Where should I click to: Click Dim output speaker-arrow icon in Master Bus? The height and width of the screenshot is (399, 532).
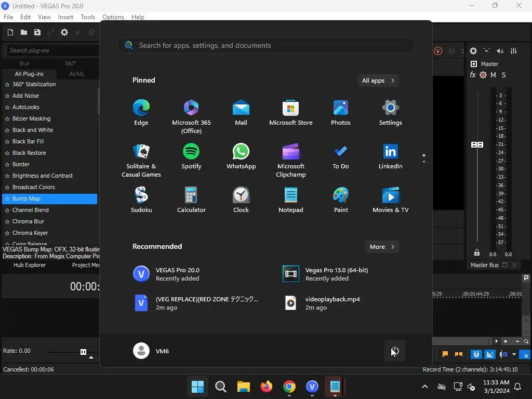500,51
